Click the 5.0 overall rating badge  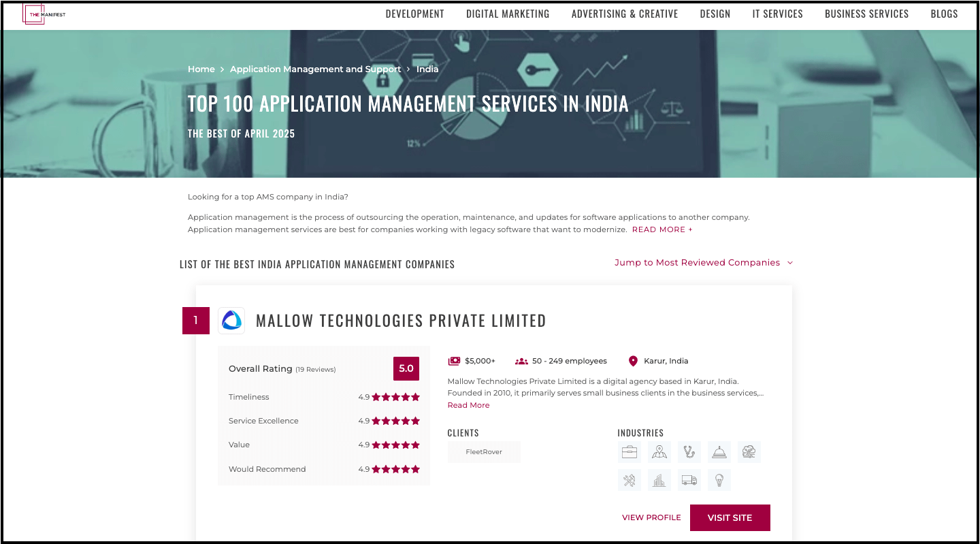point(406,368)
